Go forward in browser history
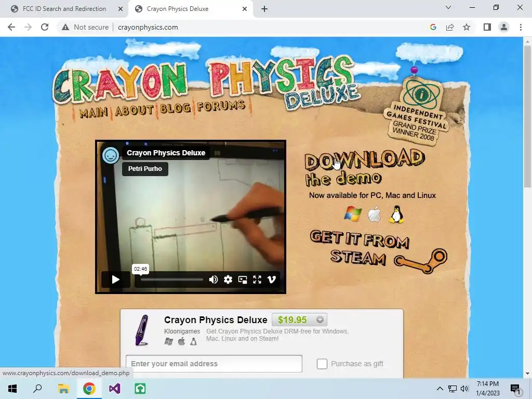 [28, 27]
